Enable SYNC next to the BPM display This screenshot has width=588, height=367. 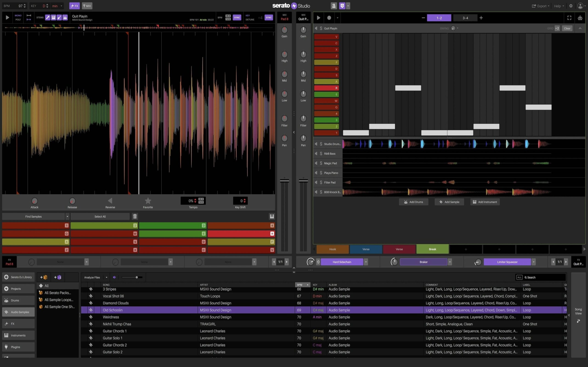point(237,17)
